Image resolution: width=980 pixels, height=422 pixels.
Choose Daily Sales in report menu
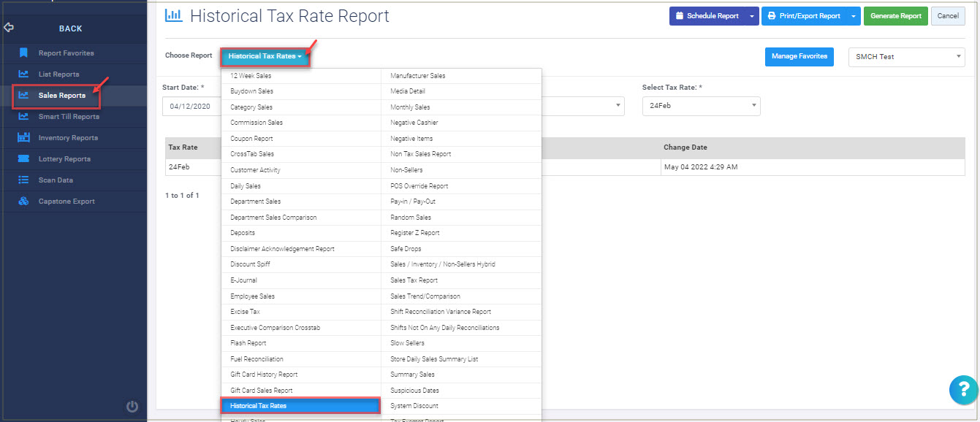[x=246, y=186]
